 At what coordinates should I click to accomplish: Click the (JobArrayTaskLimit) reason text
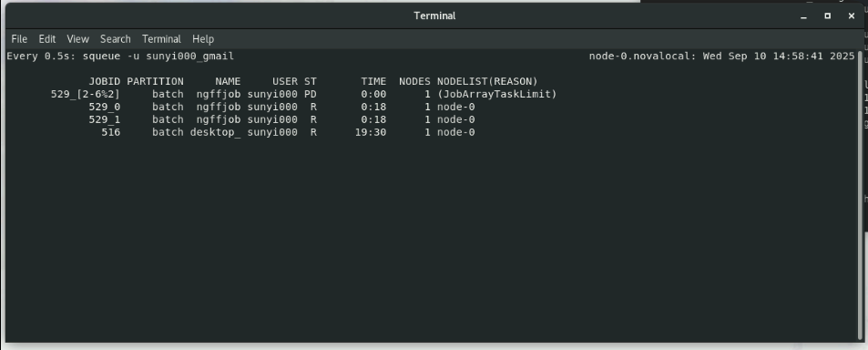496,94
